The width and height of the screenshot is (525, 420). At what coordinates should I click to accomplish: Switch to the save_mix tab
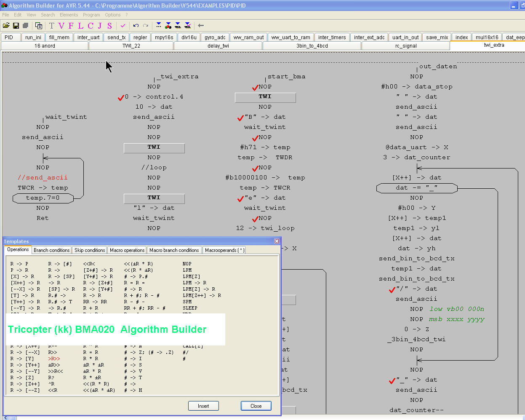point(437,37)
